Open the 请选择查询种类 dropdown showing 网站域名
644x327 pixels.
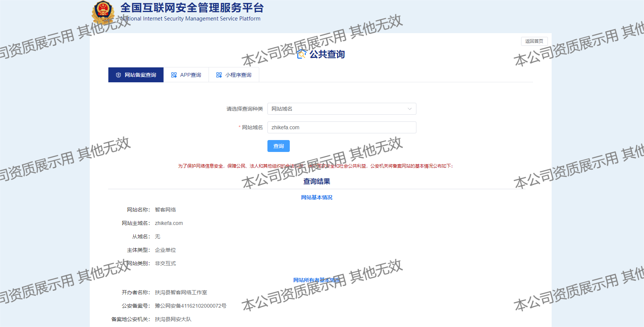click(x=342, y=109)
